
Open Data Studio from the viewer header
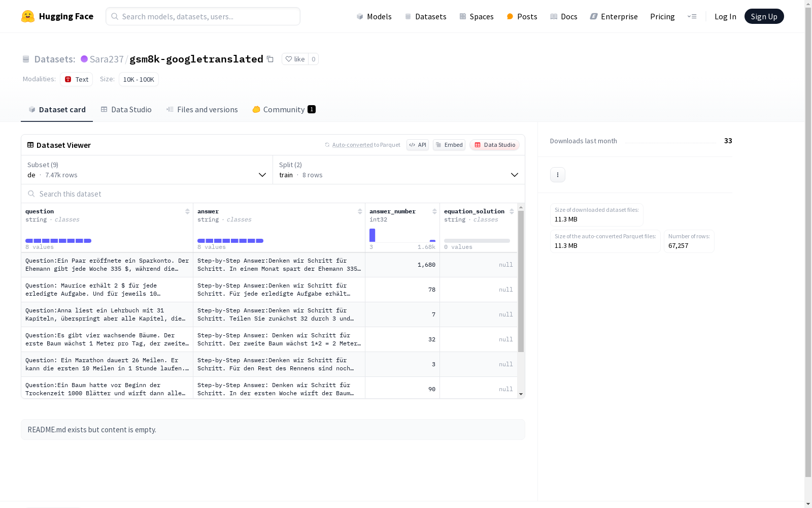coord(495,145)
